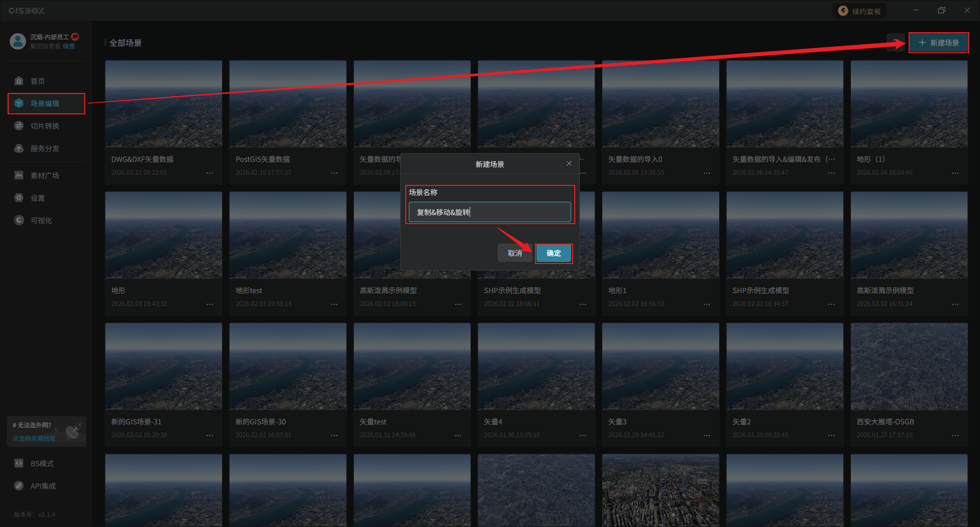
Task: Open API集成 icon in sidebar
Action: (x=19, y=486)
